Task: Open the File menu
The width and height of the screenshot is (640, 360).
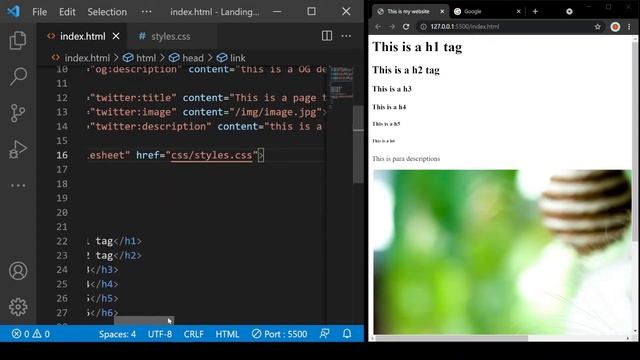Action: 40,12
